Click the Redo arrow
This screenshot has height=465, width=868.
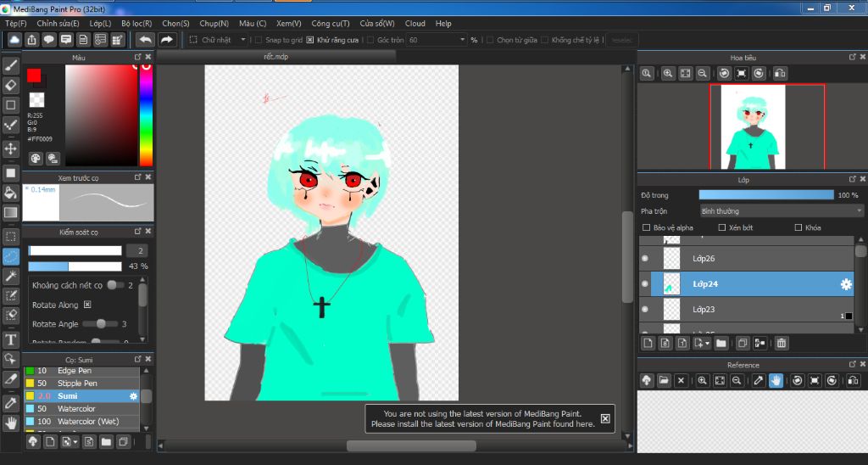tap(167, 40)
